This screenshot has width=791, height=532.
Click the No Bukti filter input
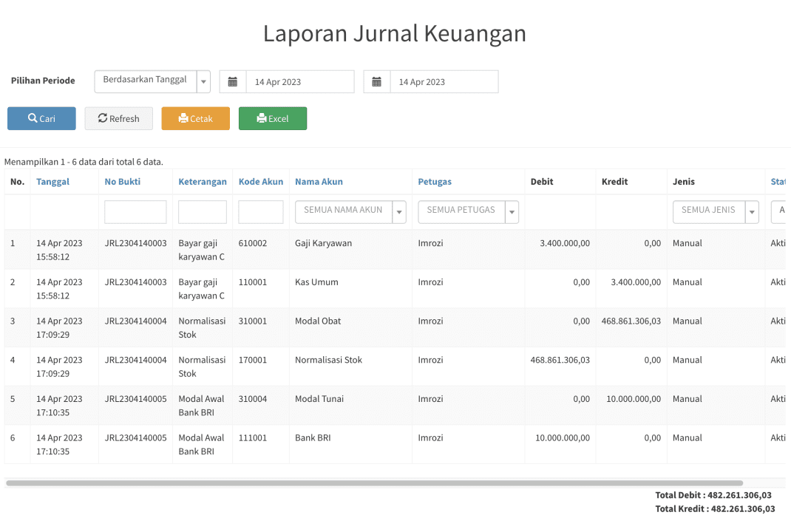click(x=135, y=212)
